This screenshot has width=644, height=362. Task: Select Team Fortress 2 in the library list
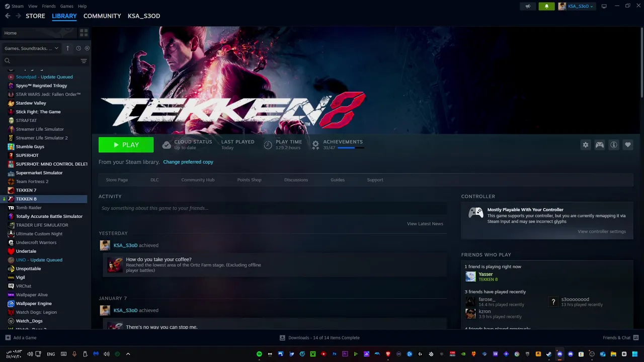32,182
